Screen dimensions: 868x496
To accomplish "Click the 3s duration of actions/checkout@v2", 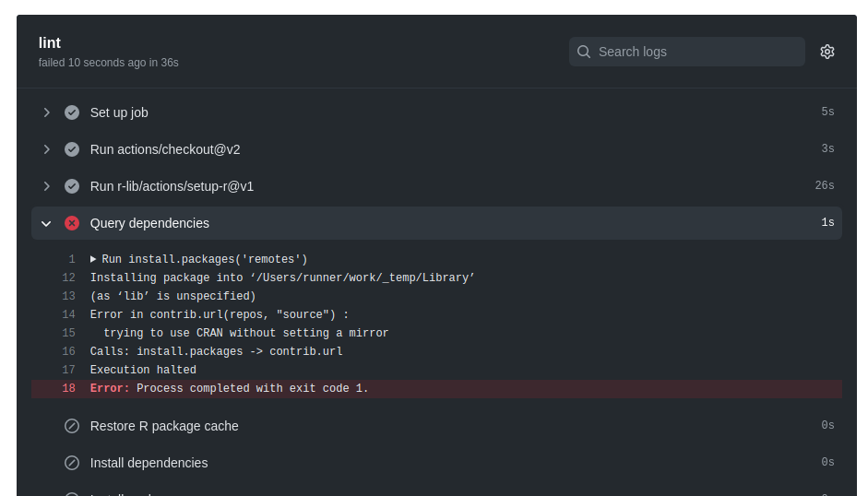I will pyautogui.click(x=827, y=148).
